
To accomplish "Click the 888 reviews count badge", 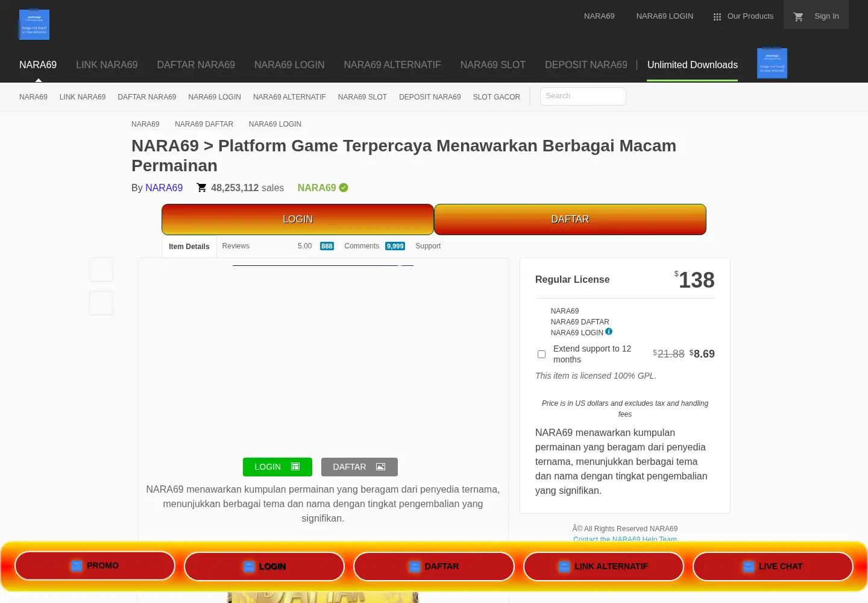I will (x=327, y=246).
